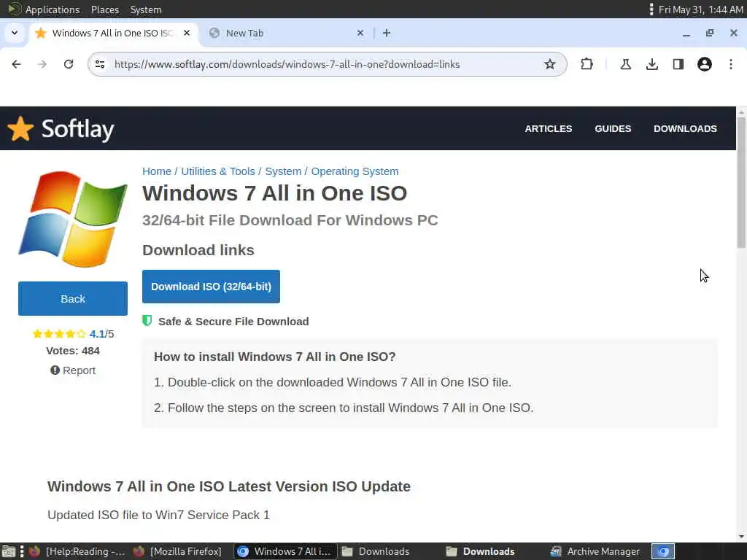Open the GUIDES menu
Image resolution: width=747 pixels, height=560 pixels.
point(613,128)
